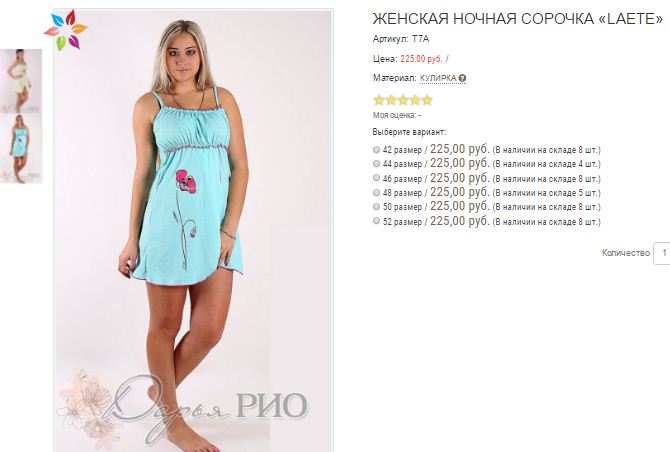
Task: Rate the product with the first star
Action: click(379, 100)
